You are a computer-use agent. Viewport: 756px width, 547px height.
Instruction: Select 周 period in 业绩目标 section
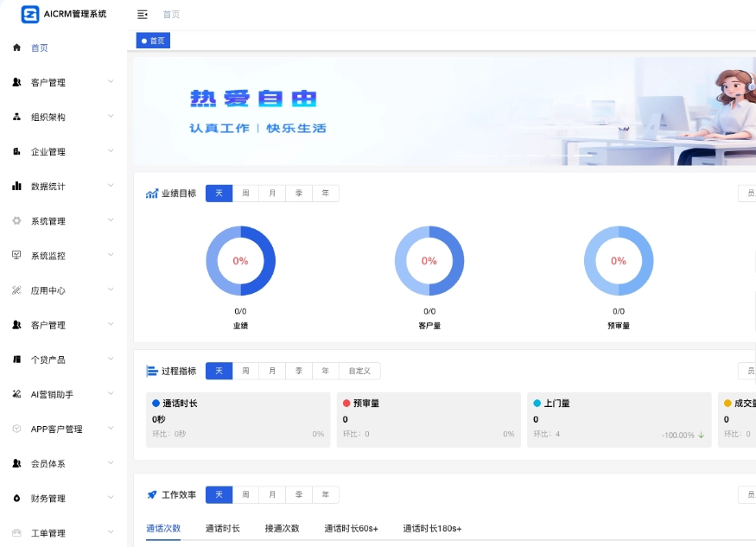coord(245,194)
